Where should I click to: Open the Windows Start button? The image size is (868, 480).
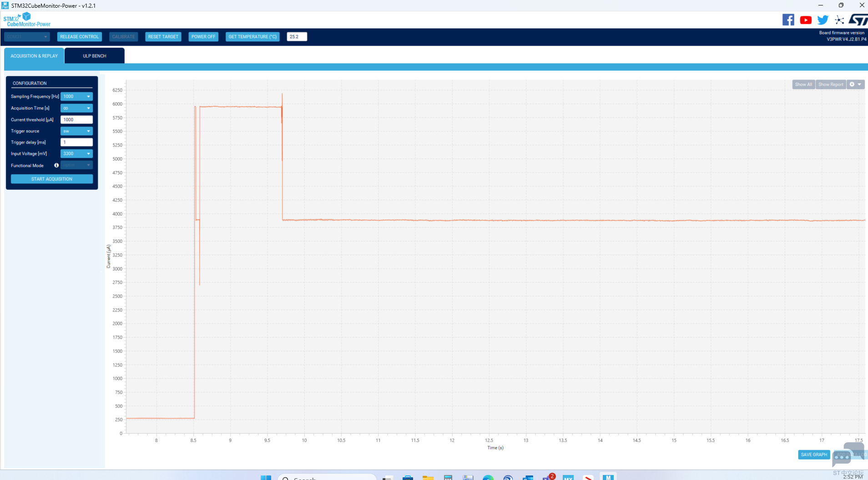[266, 477]
